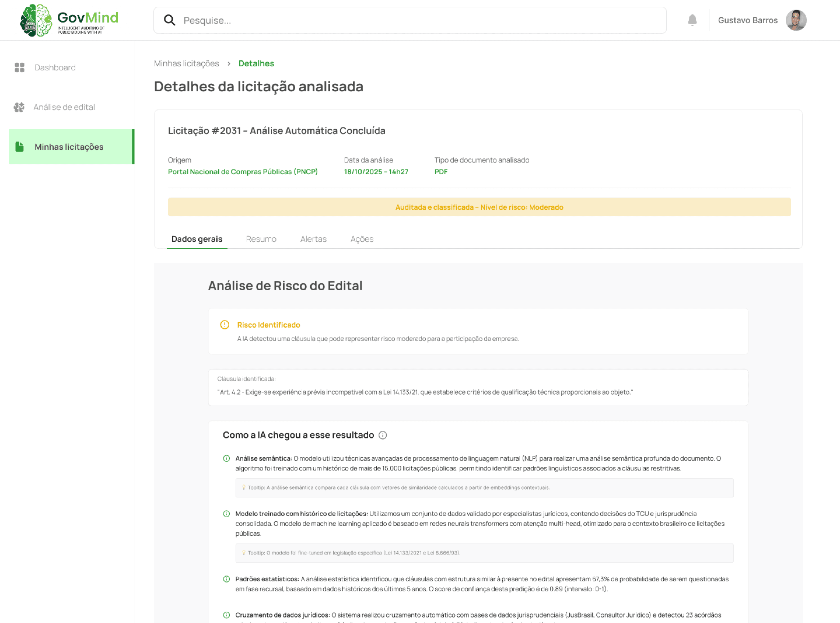Click the search magnifier icon
The image size is (840, 623).
pos(170,20)
